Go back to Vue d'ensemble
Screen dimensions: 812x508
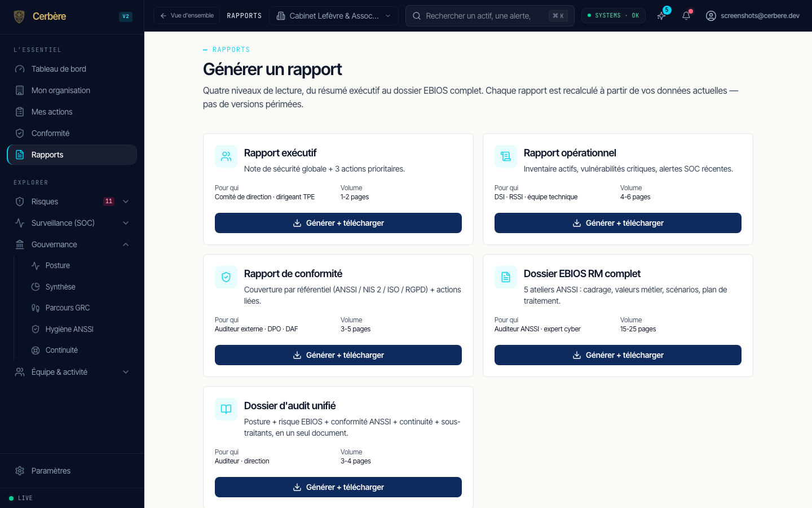point(187,16)
